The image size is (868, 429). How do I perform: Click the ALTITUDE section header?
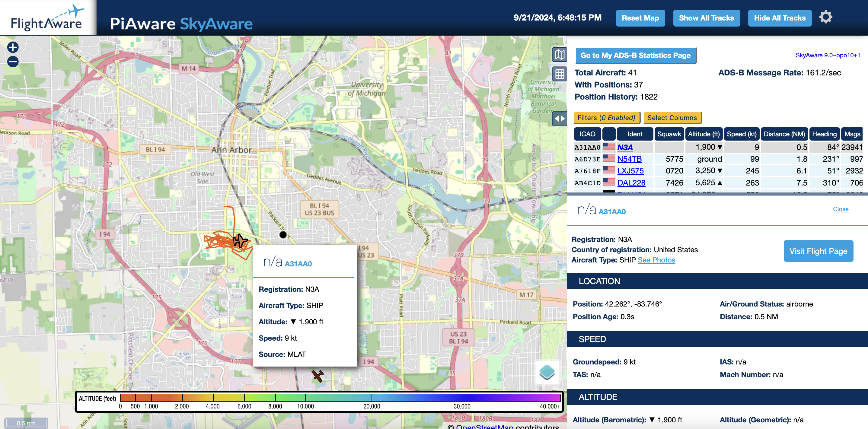click(717, 397)
